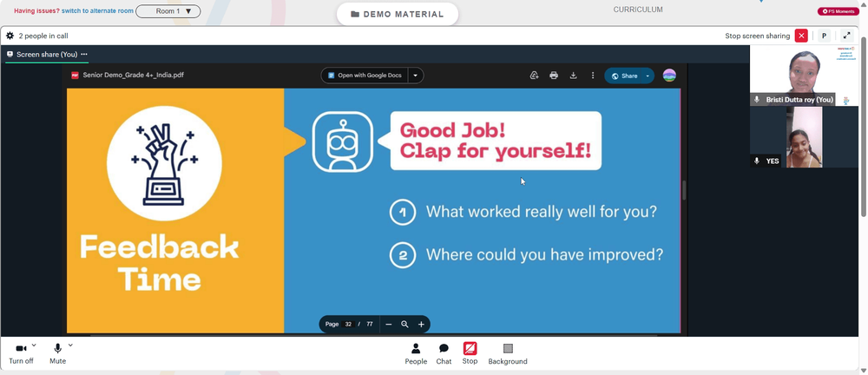Expand camera options chevron

click(x=34, y=345)
